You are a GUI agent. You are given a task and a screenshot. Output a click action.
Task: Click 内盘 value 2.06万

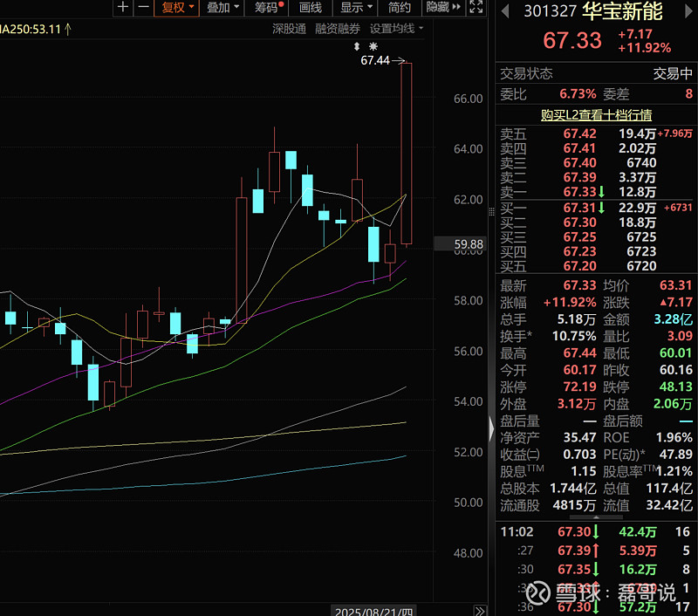click(673, 404)
